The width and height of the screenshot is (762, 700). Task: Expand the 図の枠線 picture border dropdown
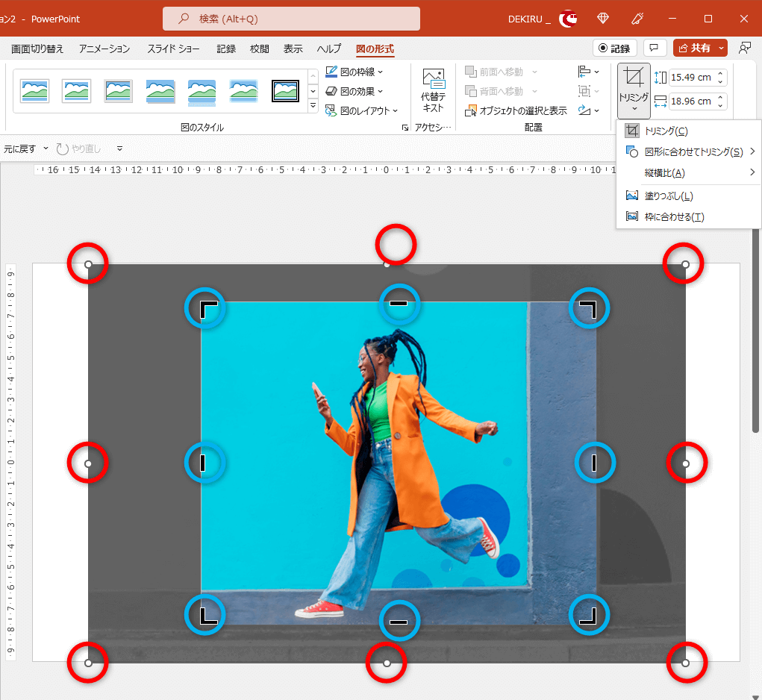click(x=355, y=72)
